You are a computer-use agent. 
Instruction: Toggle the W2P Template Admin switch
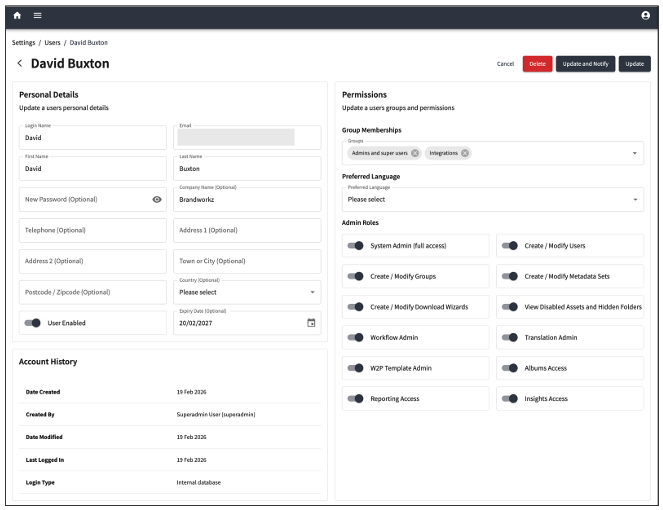[356, 368]
